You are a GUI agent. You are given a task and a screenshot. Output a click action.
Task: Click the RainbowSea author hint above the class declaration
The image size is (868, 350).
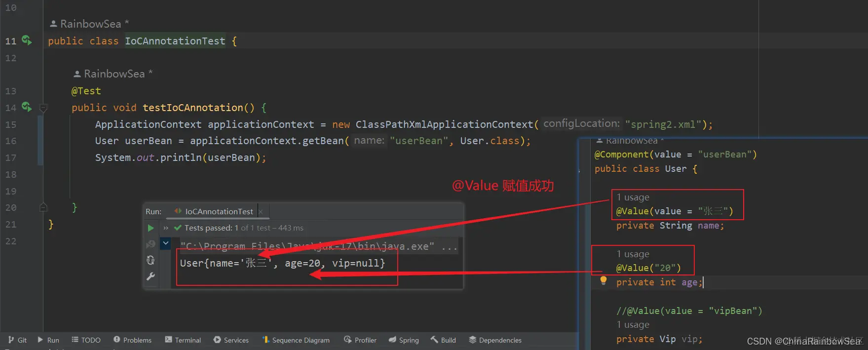tap(89, 24)
